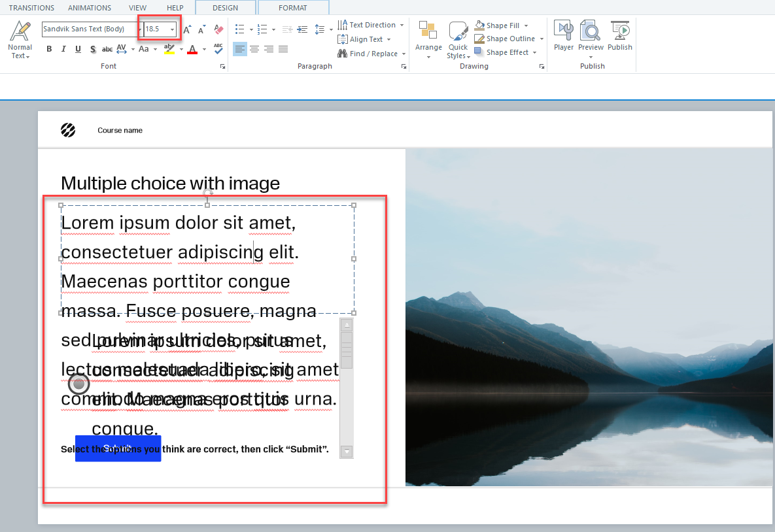Viewport: 775px width, 532px height.
Task: Center align the text
Action: click(254, 49)
